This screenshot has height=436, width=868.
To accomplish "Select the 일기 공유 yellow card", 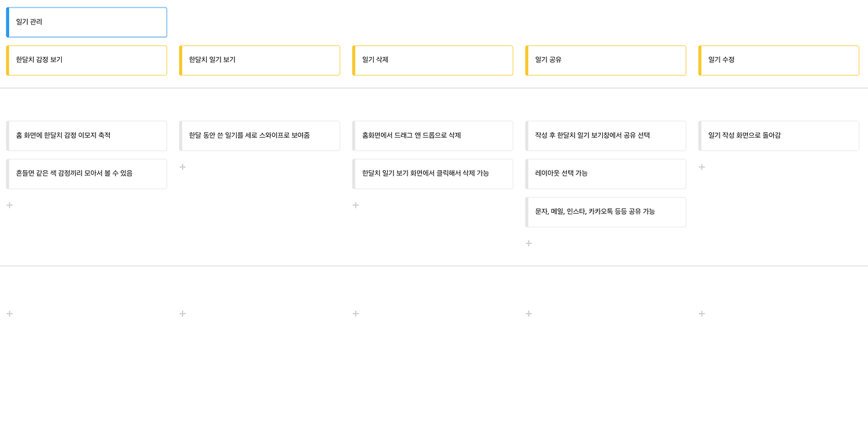I will 606,60.
